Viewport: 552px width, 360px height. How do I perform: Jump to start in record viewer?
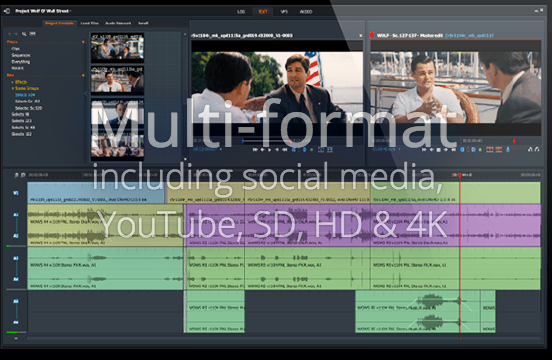[424, 150]
